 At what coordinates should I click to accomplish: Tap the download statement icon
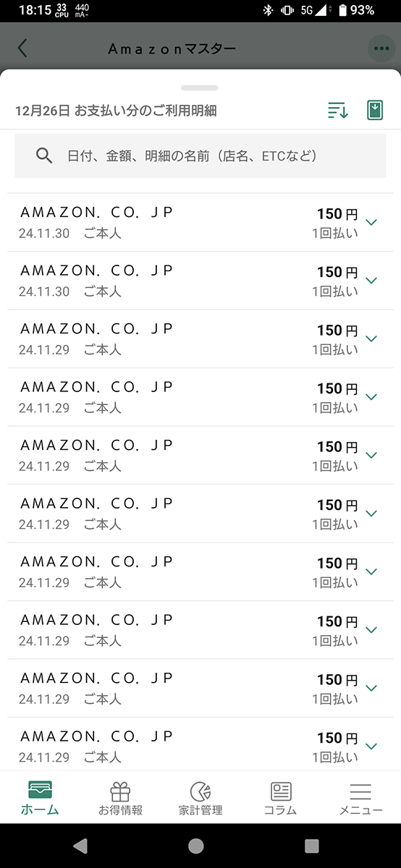[x=374, y=111]
